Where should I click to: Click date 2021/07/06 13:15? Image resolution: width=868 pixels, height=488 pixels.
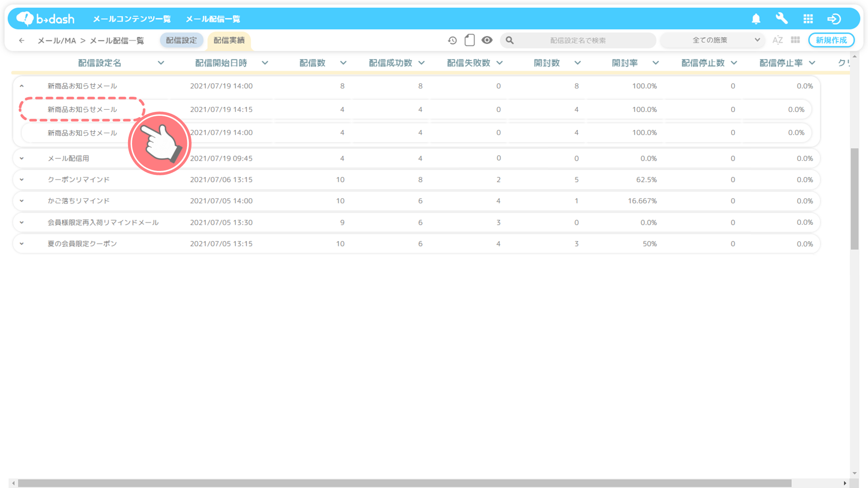click(x=221, y=180)
